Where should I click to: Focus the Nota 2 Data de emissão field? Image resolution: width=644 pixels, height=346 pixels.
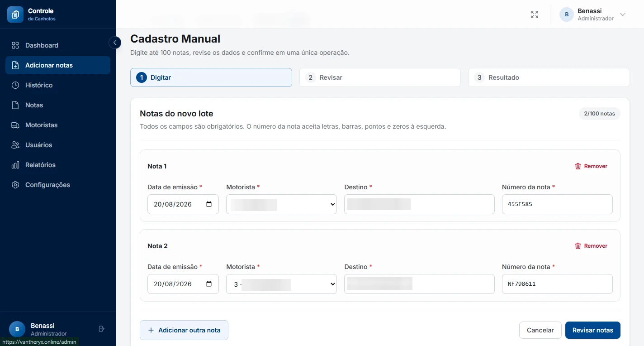point(183,284)
